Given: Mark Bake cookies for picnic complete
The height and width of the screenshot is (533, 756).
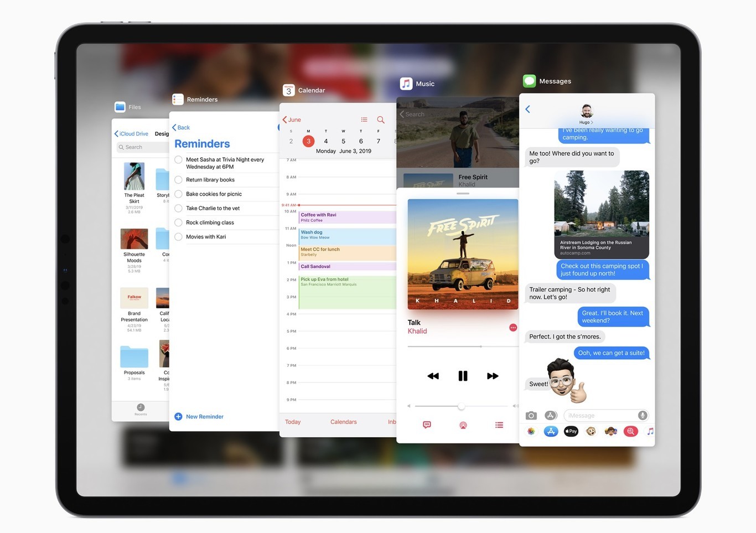Looking at the screenshot, I should pos(178,194).
